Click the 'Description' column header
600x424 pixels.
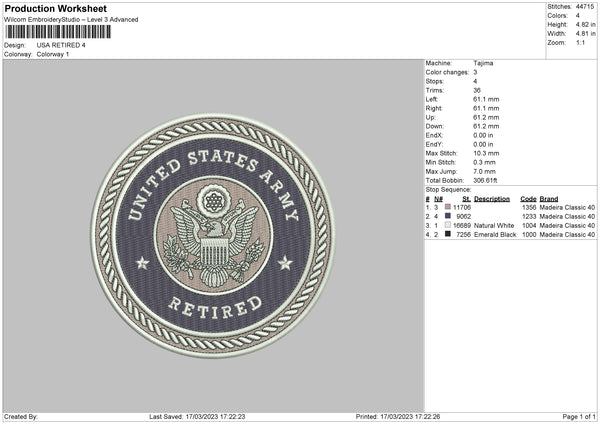[492, 199]
